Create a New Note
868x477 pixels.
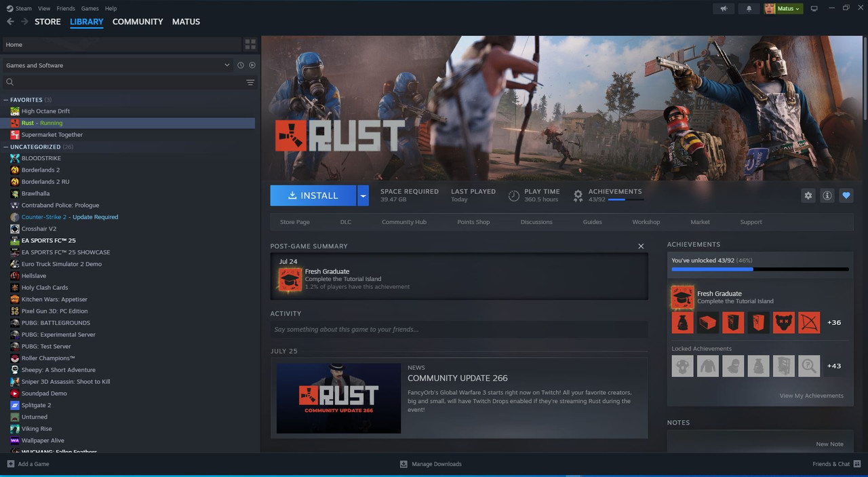830,444
